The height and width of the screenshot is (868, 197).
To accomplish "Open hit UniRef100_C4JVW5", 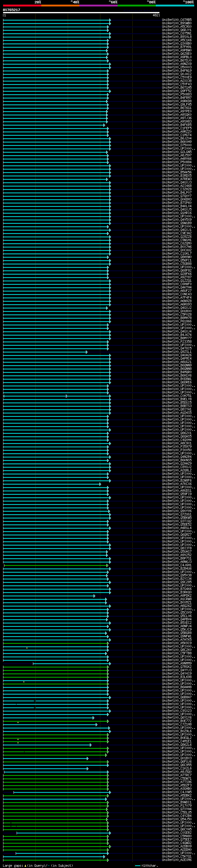I will click(x=177, y=792).
